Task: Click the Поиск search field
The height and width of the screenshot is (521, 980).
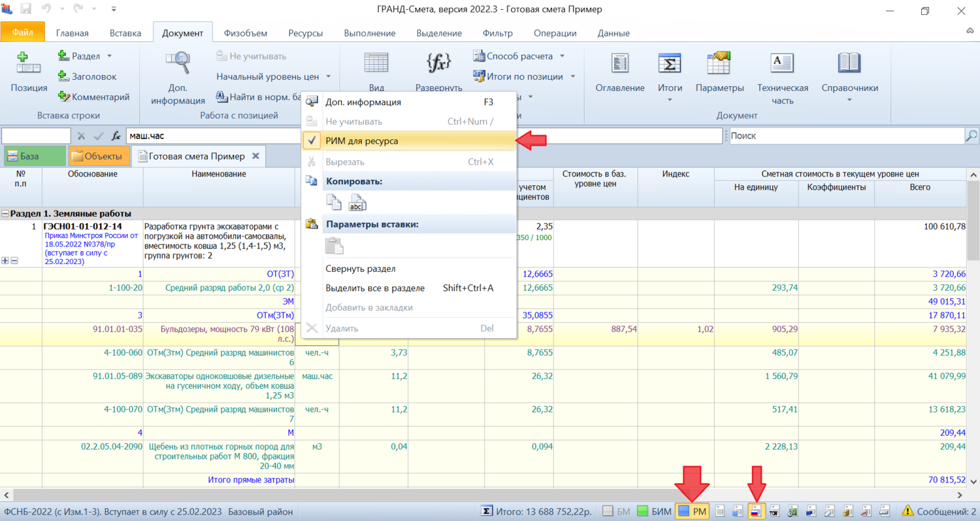Action: [x=845, y=136]
